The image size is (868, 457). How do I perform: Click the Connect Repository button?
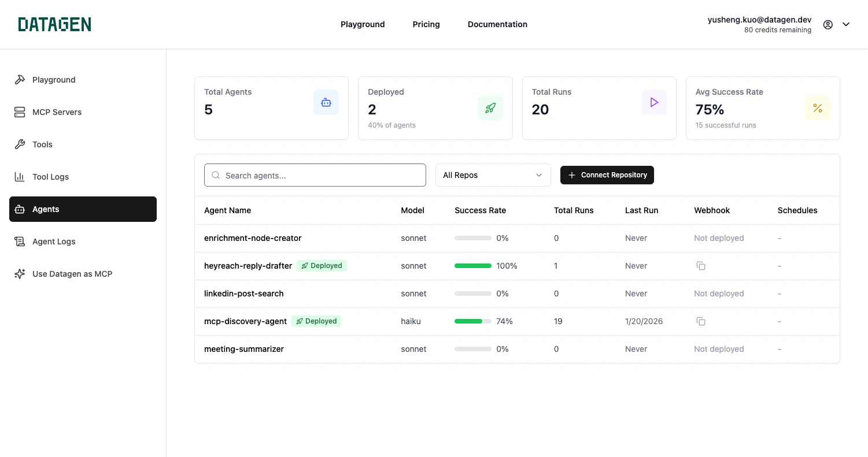(x=607, y=175)
